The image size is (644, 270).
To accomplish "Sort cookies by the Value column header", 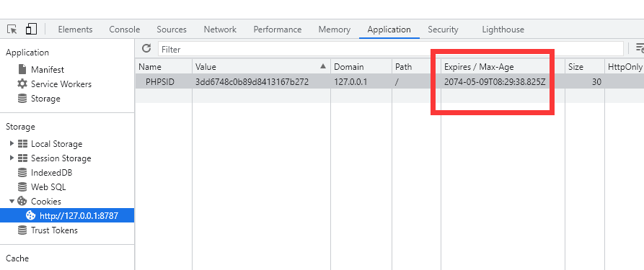I will (261, 67).
